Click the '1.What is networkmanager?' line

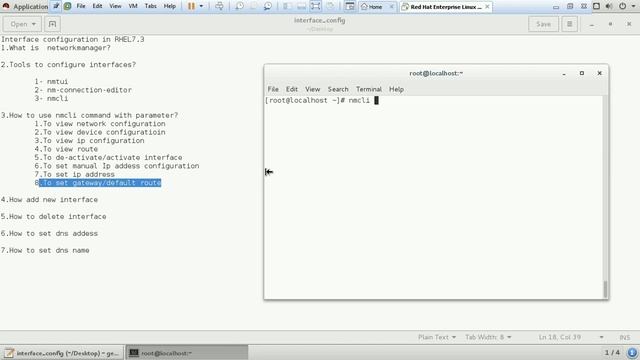coord(56,48)
